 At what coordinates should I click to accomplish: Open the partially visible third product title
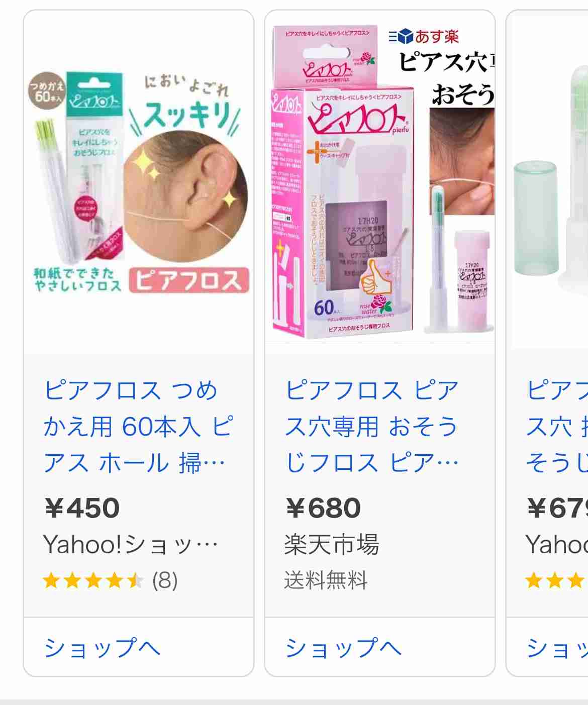click(x=556, y=427)
